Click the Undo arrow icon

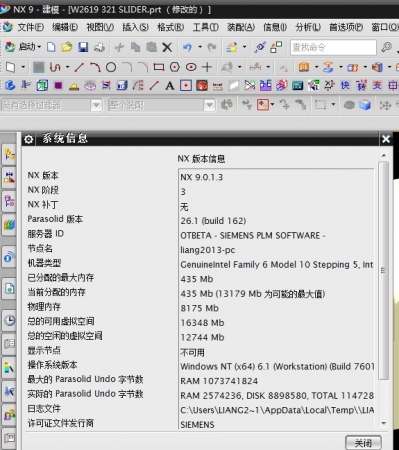[187, 47]
